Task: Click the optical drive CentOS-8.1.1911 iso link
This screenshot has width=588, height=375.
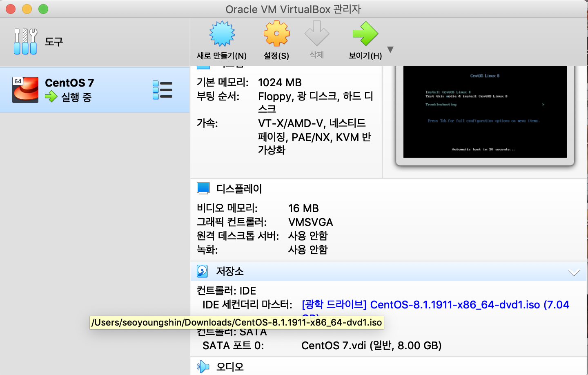Action: [x=435, y=305]
